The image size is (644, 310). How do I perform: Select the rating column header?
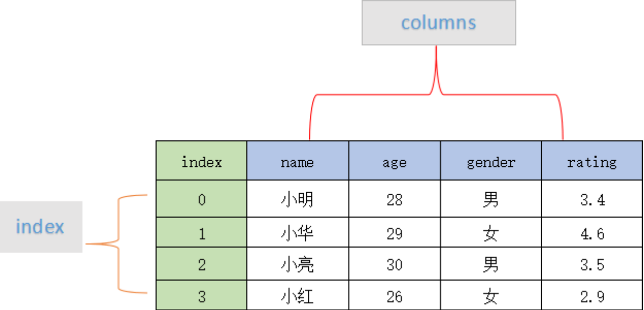(592, 161)
